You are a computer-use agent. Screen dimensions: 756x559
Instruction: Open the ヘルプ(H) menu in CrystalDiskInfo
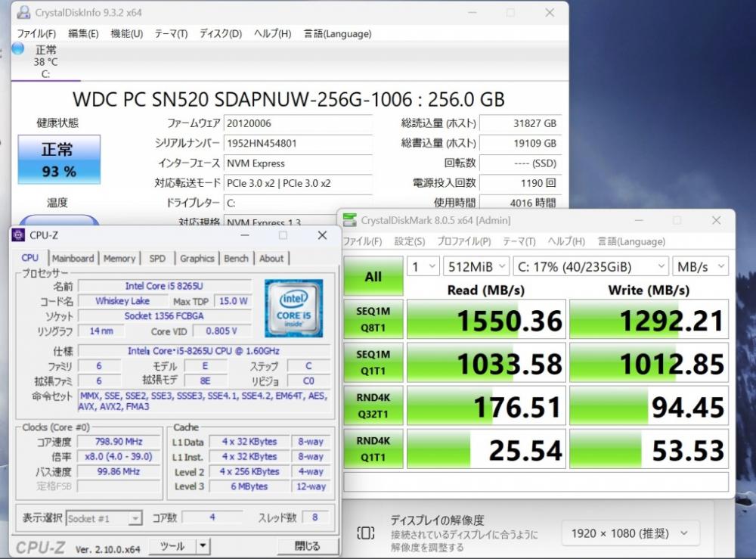(x=273, y=33)
